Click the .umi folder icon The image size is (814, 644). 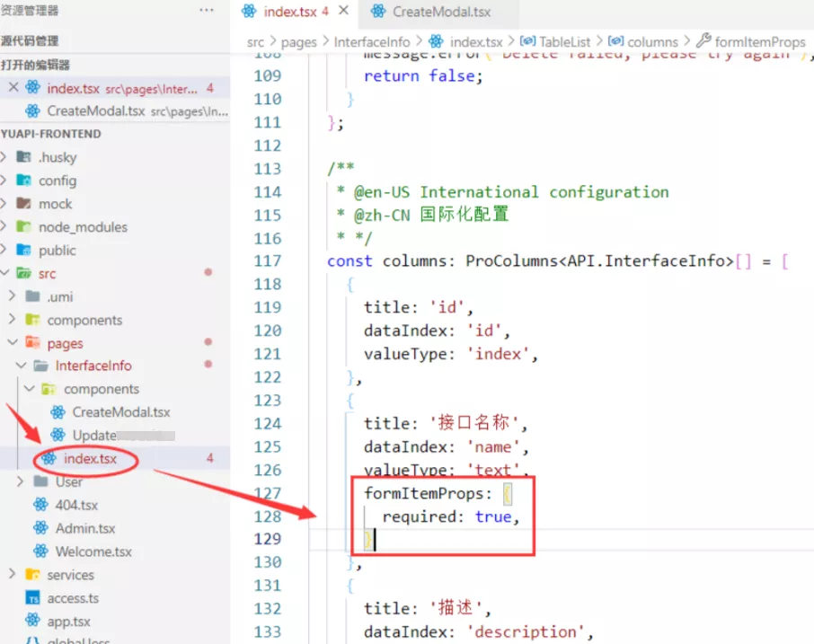pyautogui.click(x=32, y=296)
